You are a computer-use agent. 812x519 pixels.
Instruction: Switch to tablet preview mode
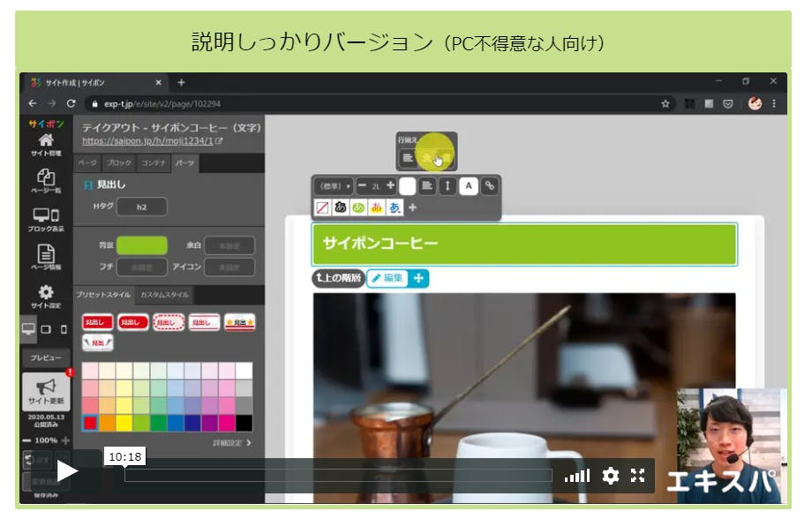point(47,329)
